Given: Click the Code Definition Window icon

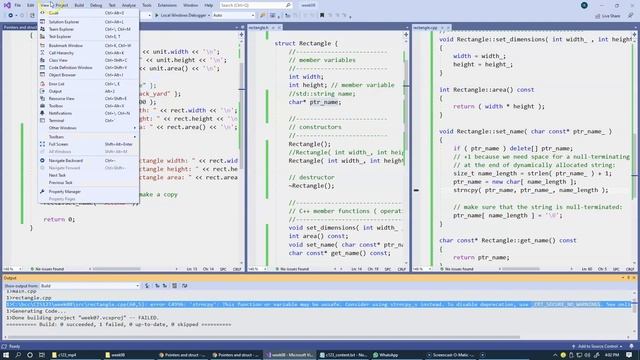Looking at the screenshot, I should [x=42, y=67].
